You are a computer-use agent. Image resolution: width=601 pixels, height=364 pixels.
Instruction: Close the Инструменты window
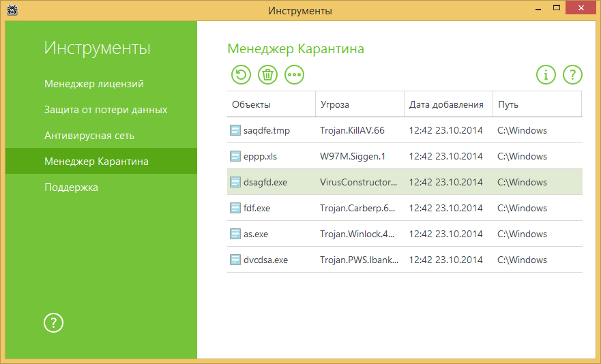tap(581, 8)
